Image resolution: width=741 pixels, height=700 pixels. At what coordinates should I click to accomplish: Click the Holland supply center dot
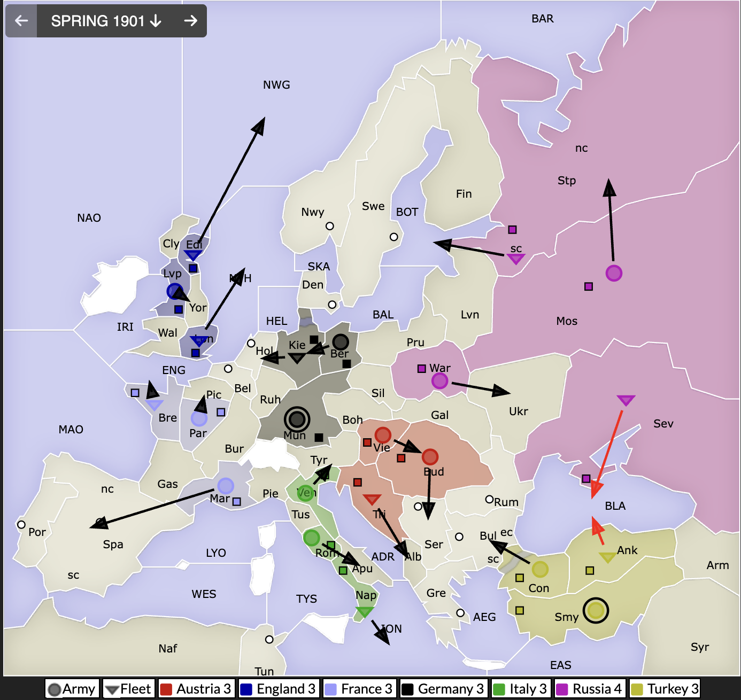pos(251,343)
